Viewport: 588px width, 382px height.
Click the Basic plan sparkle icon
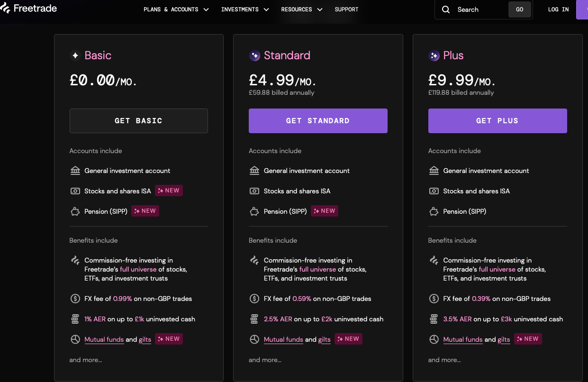(x=75, y=56)
